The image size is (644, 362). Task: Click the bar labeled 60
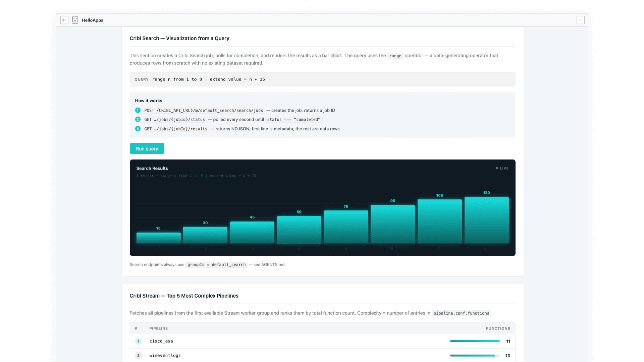299,230
